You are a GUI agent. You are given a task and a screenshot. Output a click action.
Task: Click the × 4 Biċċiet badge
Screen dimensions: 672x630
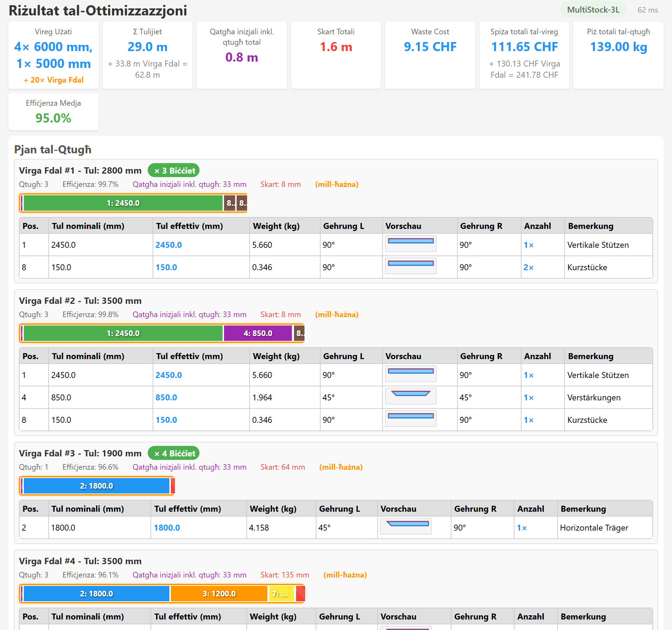[174, 453]
